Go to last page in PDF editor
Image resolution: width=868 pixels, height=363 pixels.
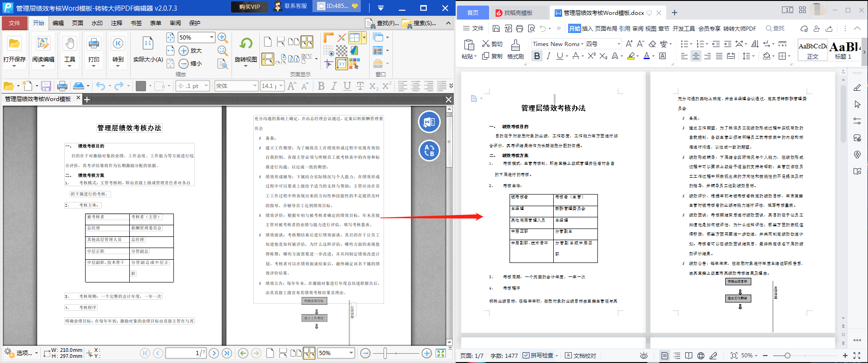coord(227,353)
